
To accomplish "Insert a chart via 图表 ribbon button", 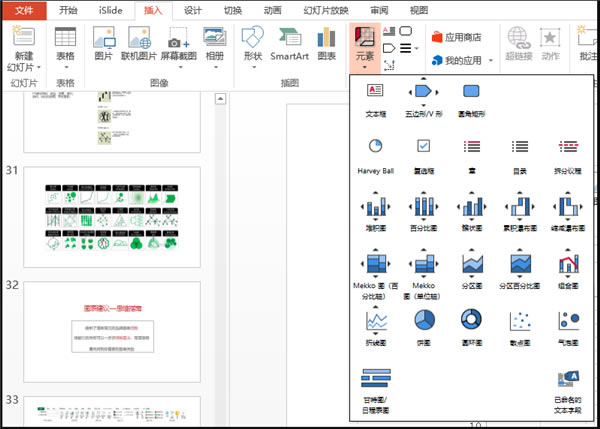I will click(326, 44).
